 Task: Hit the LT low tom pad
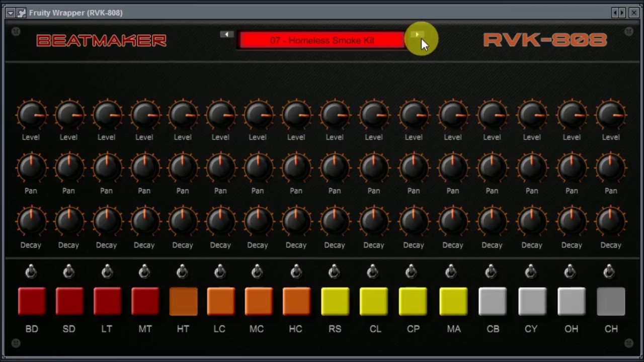(107, 301)
